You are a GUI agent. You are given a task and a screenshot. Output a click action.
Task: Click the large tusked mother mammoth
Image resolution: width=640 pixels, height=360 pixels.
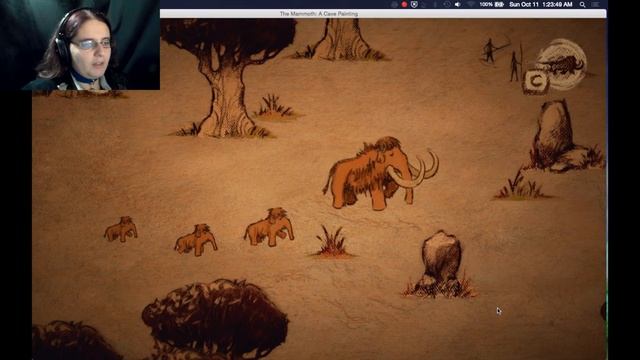[x=380, y=173]
